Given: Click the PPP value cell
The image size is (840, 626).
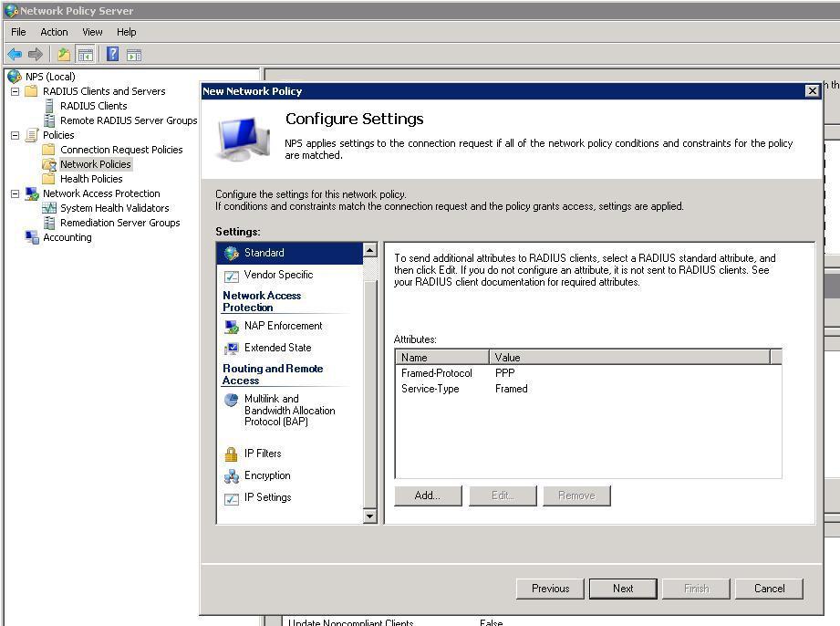Looking at the screenshot, I should pyautogui.click(x=504, y=373).
